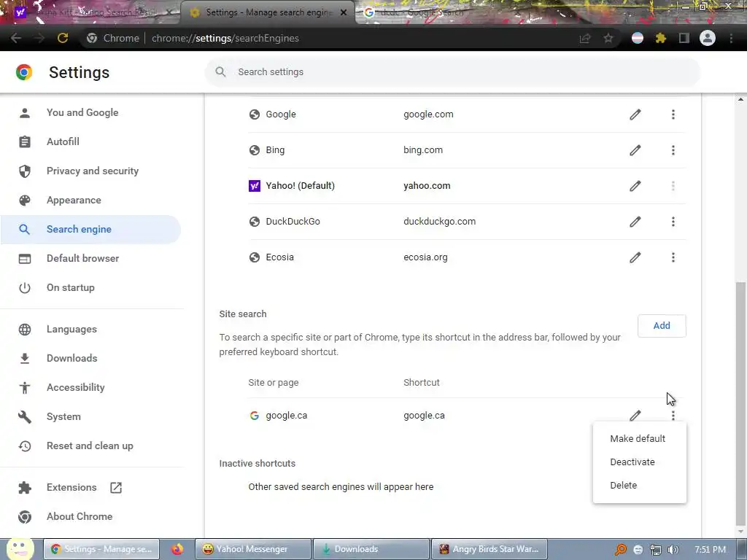Click the Google favicon of google.ca row
The image size is (747, 560).
pyautogui.click(x=255, y=416)
